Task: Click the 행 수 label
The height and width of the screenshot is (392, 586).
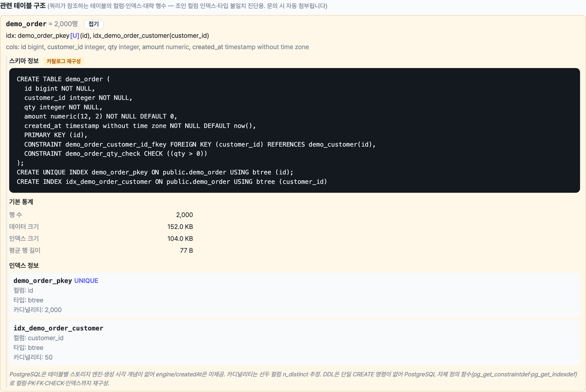Action: click(x=16, y=215)
